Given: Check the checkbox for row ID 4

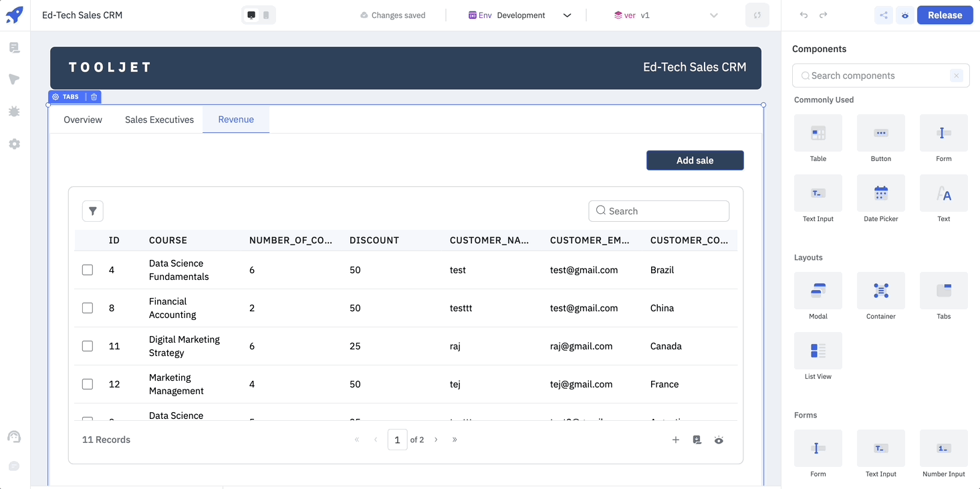Looking at the screenshot, I should (87, 270).
